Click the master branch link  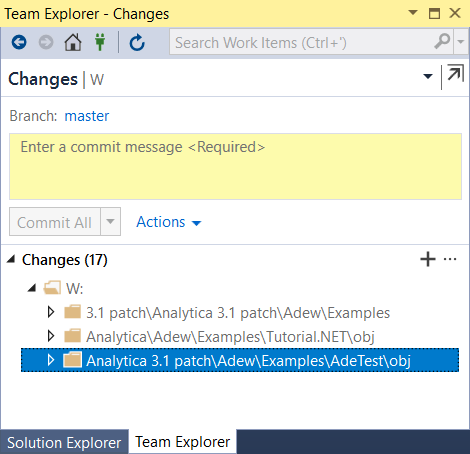(x=87, y=116)
